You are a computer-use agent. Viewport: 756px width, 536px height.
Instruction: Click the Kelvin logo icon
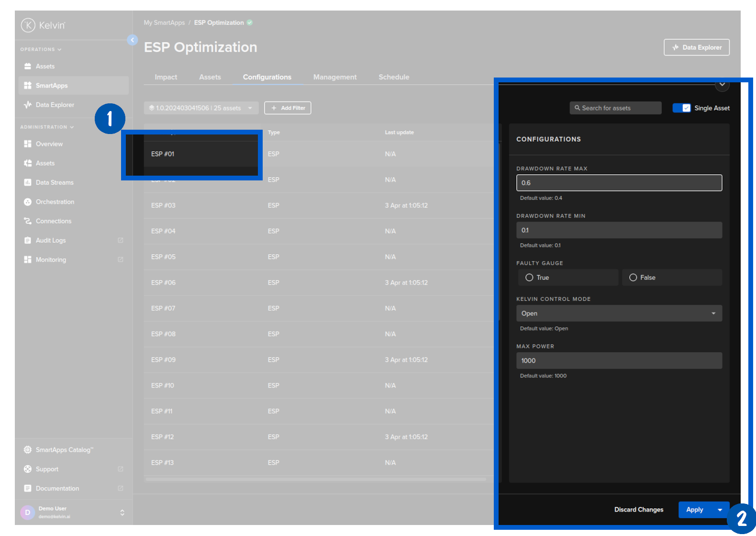point(28,25)
